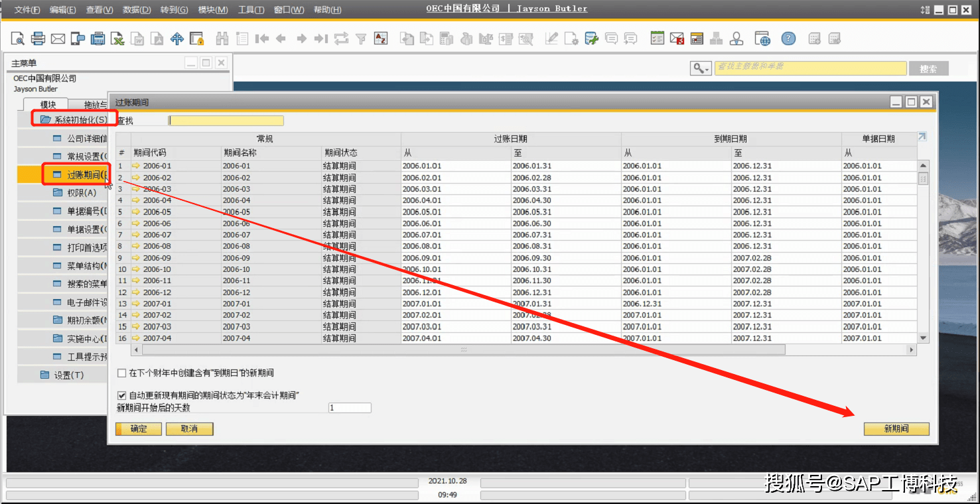Expand the 设置(T) folder in main menu
The width and height of the screenshot is (980, 504).
[45, 375]
